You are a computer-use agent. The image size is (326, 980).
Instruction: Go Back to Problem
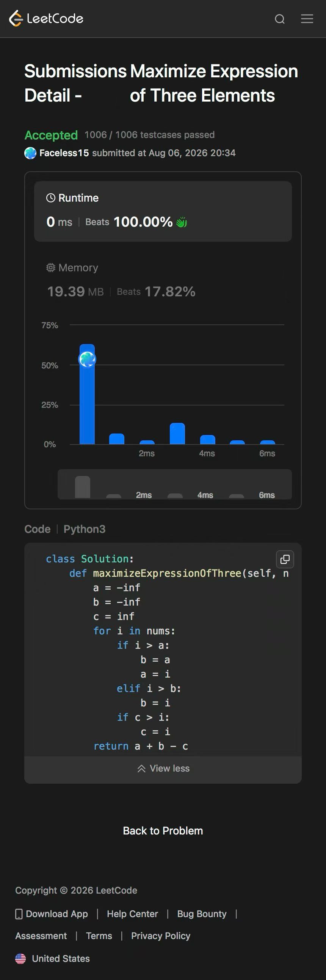(163, 830)
